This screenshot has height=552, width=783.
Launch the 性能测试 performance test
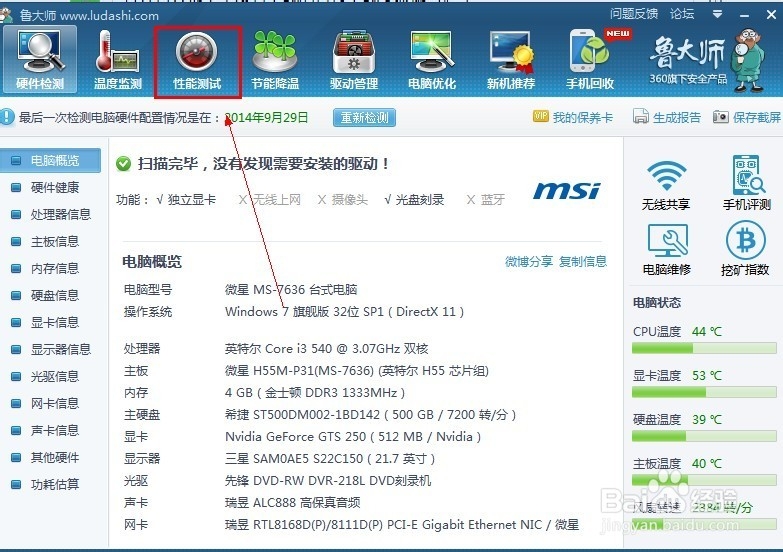coord(197,61)
